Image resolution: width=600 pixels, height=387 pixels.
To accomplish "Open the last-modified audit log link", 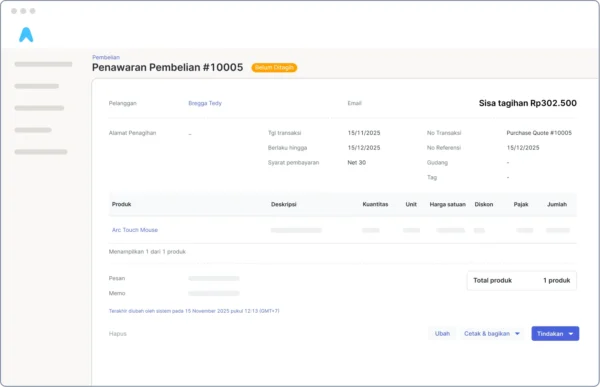I will [x=194, y=311].
